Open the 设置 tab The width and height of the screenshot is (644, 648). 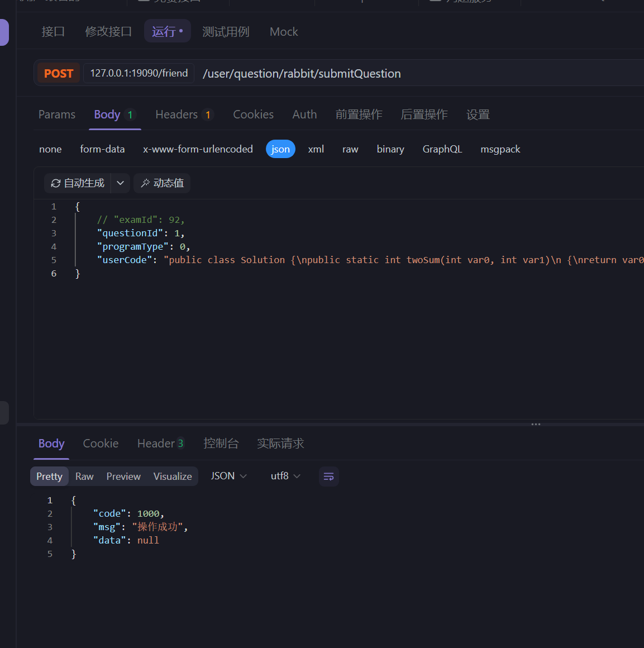[478, 115]
